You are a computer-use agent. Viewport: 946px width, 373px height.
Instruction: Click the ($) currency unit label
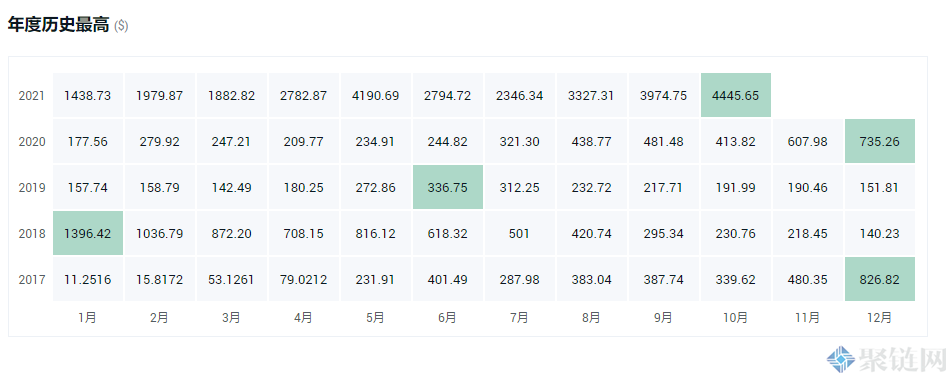121,26
